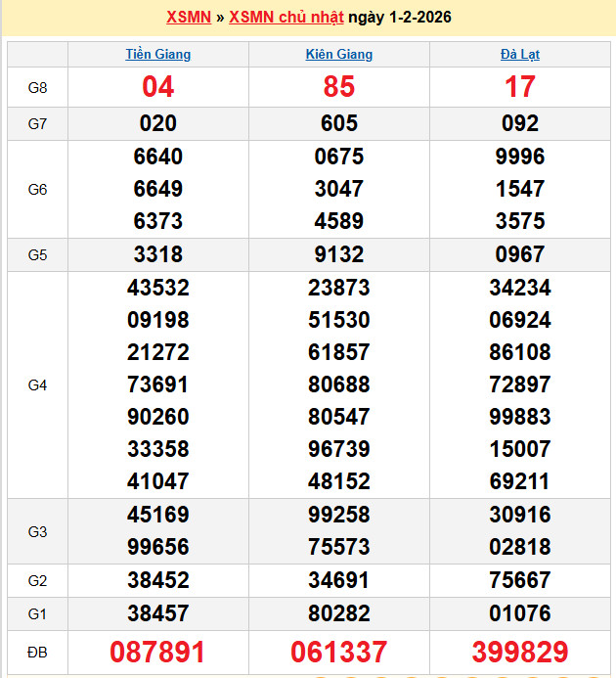Click the G3 number 45169

(x=158, y=515)
